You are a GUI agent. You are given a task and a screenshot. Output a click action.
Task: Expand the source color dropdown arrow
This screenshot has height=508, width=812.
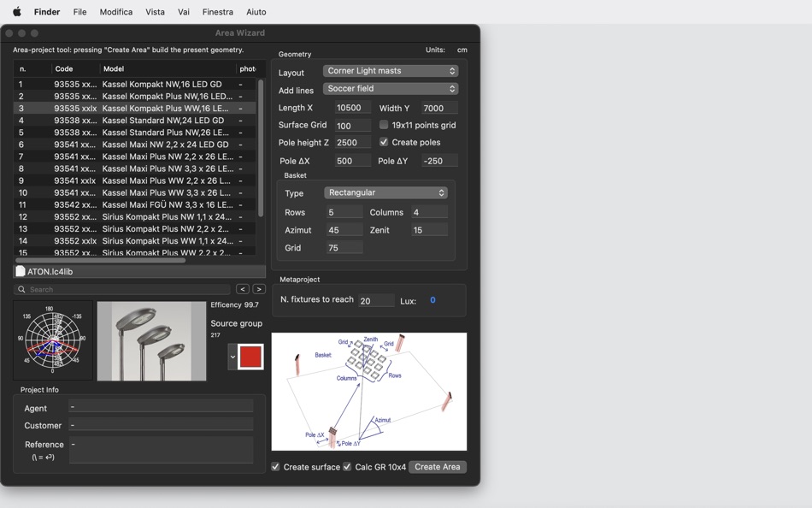point(232,357)
